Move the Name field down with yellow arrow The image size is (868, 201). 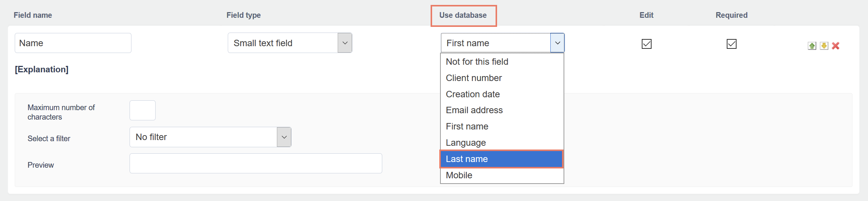(824, 46)
